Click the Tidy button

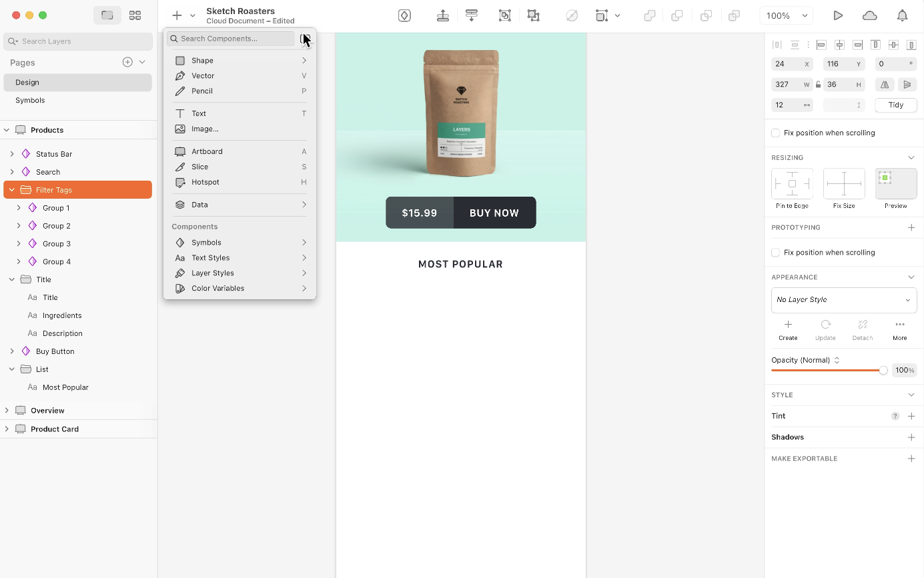tap(895, 105)
